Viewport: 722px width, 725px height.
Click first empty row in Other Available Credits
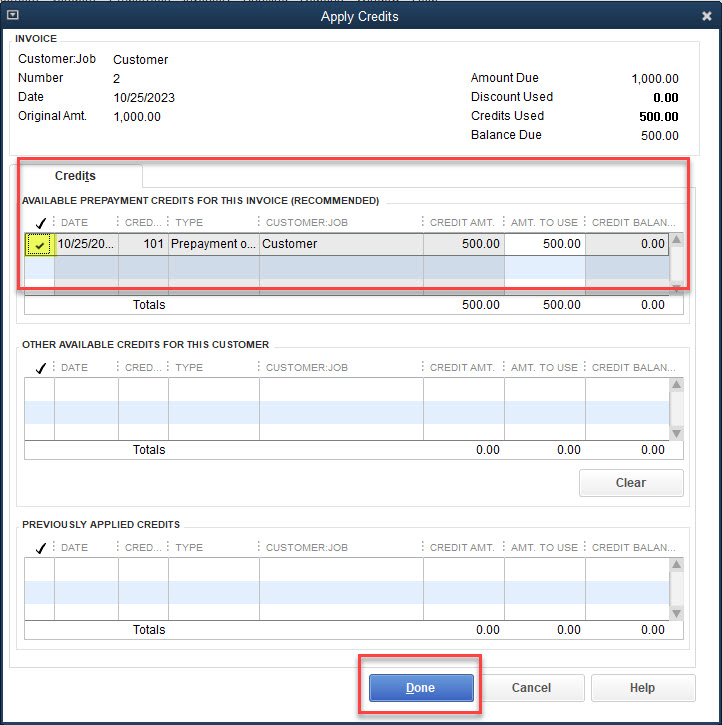point(347,389)
